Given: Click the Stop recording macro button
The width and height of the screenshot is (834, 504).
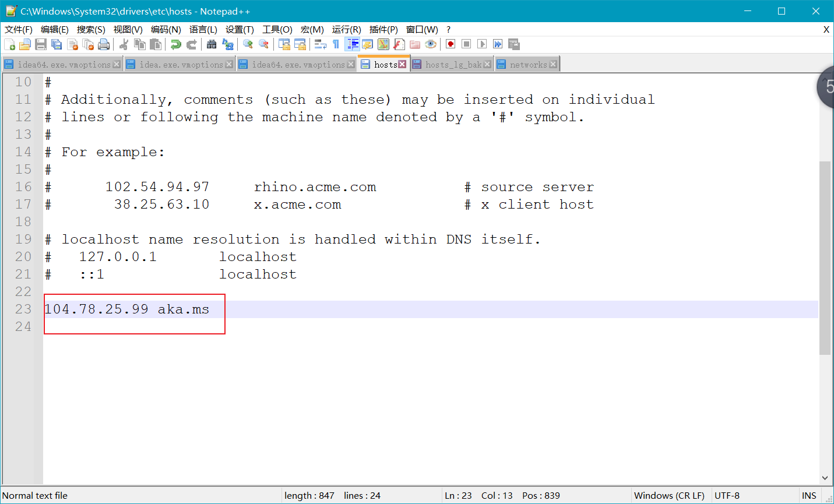Looking at the screenshot, I should 466,44.
